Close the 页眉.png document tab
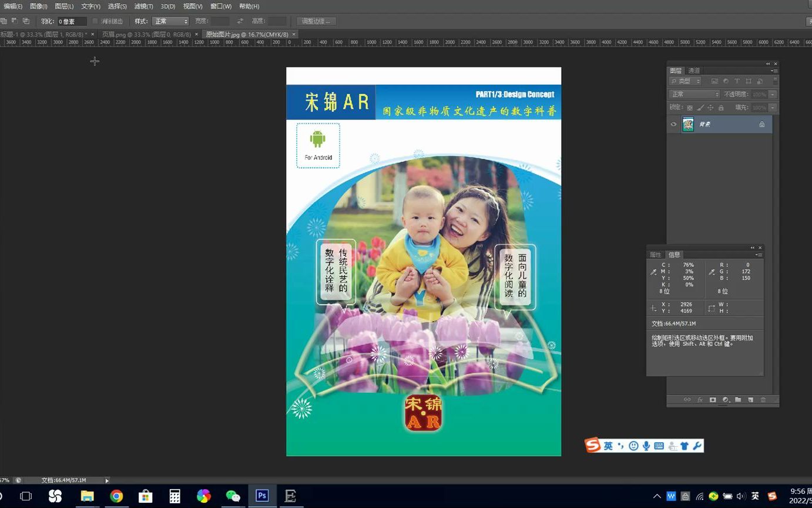The image size is (812, 508). click(196, 34)
